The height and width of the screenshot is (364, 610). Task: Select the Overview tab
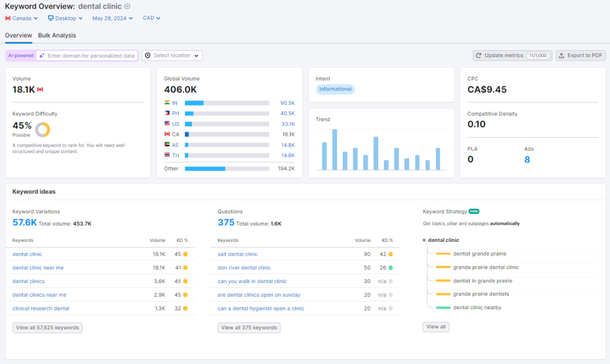pos(18,36)
